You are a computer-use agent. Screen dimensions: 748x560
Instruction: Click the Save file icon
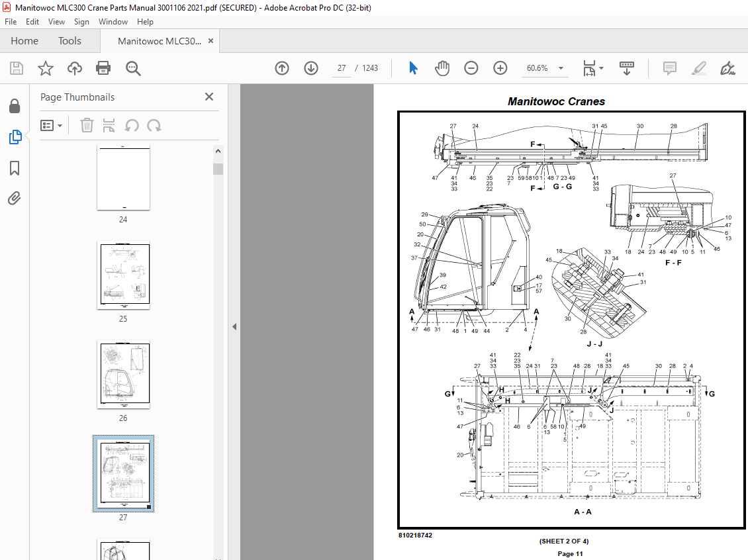[x=17, y=68]
